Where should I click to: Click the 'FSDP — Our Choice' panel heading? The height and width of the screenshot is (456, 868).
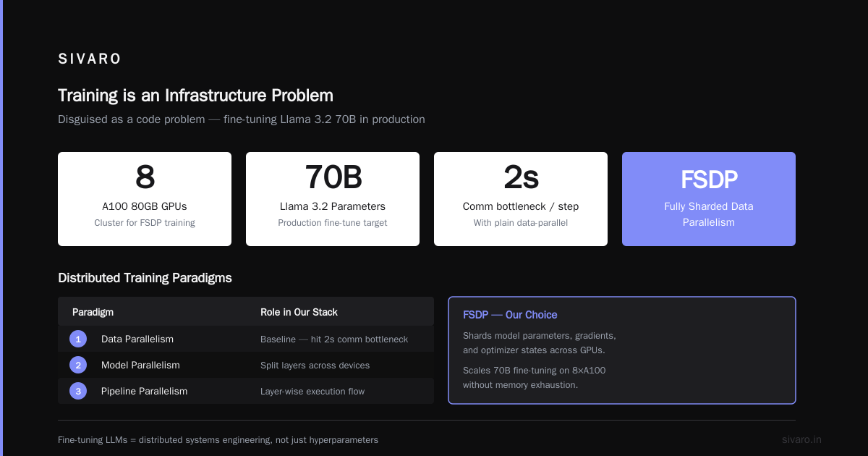click(510, 315)
